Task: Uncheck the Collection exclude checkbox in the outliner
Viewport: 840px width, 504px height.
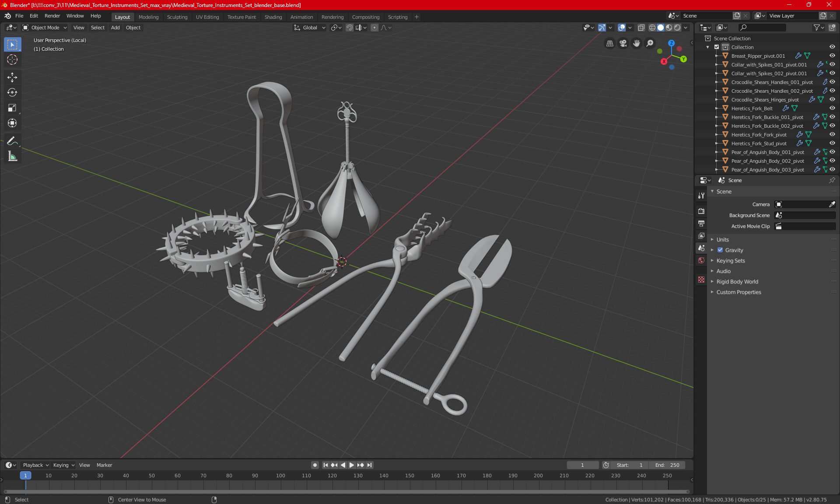Action: [717, 47]
